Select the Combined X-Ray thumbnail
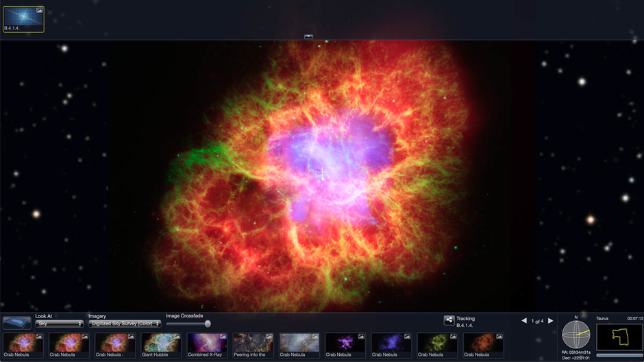The height and width of the screenshot is (362, 644). click(x=207, y=345)
